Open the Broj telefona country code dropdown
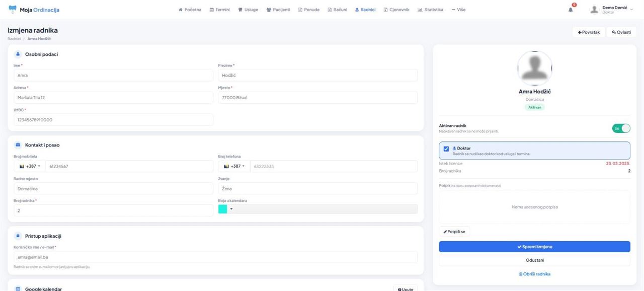The width and height of the screenshot is (644, 291). [x=234, y=166]
